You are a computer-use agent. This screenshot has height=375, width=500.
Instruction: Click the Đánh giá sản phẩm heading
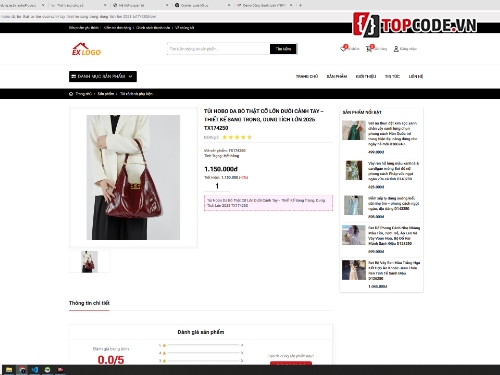[201, 332]
